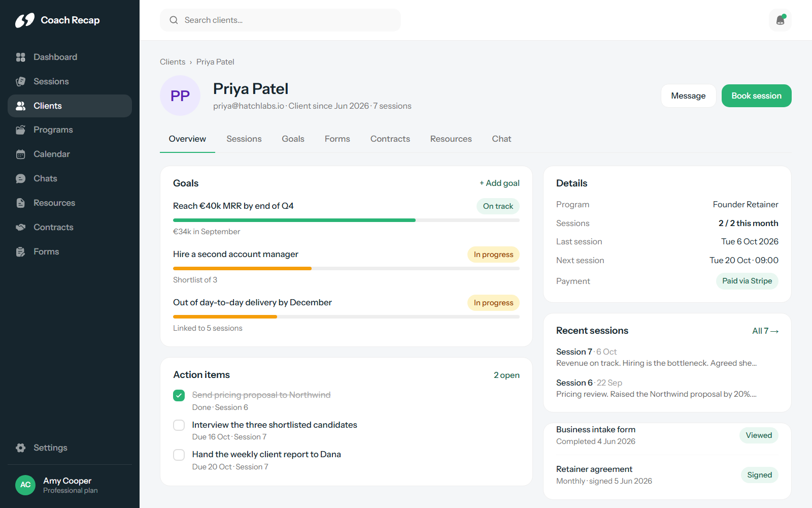Focus the Search clients field
This screenshot has width=812, height=508.
click(x=280, y=20)
